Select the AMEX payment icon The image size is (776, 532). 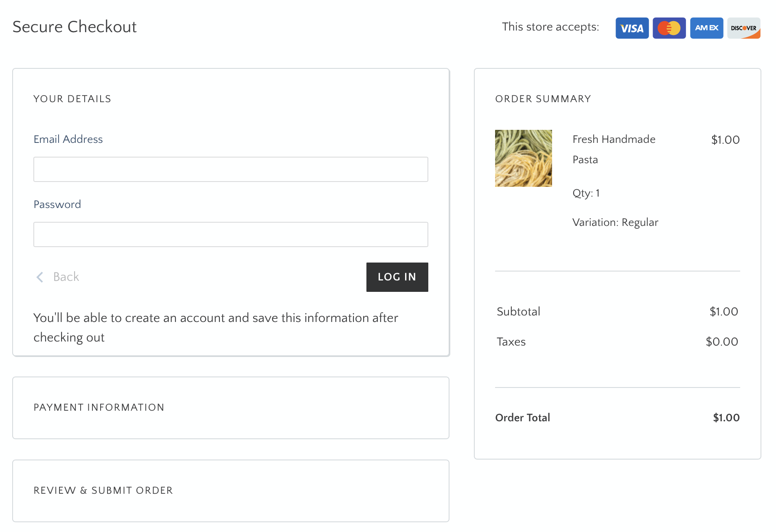pos(706,28)
